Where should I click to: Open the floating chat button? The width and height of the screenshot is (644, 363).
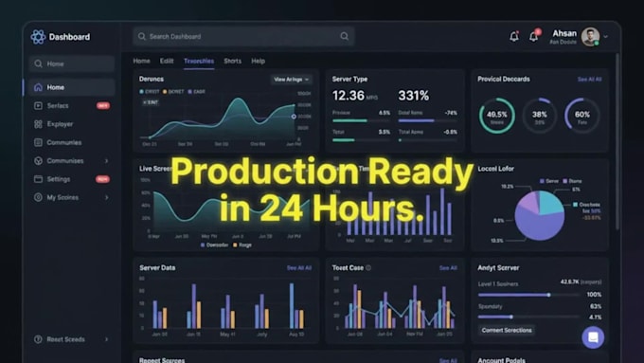(x=593, y=337)
